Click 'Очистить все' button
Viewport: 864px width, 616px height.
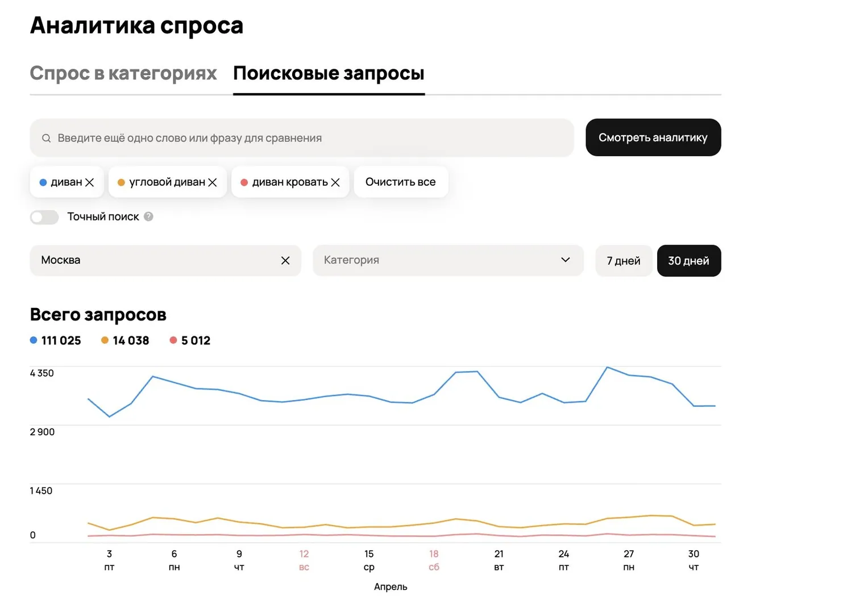pyautogui.click(x=401, y=182)
